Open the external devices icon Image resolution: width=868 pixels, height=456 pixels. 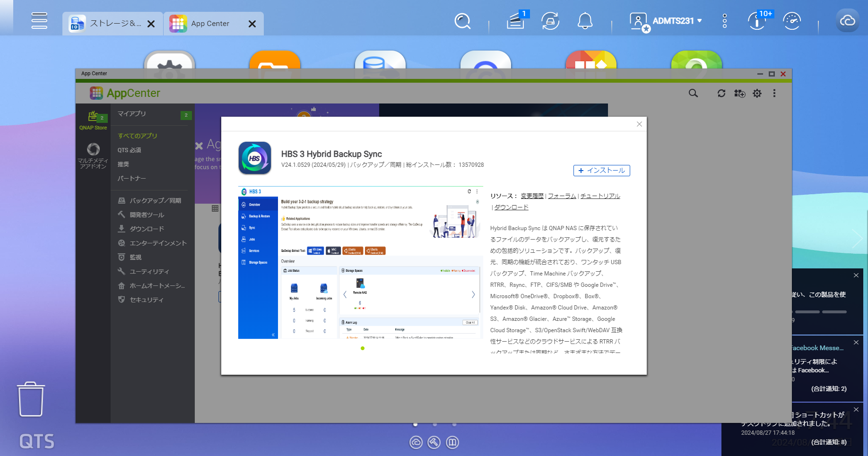click(550, 21)
